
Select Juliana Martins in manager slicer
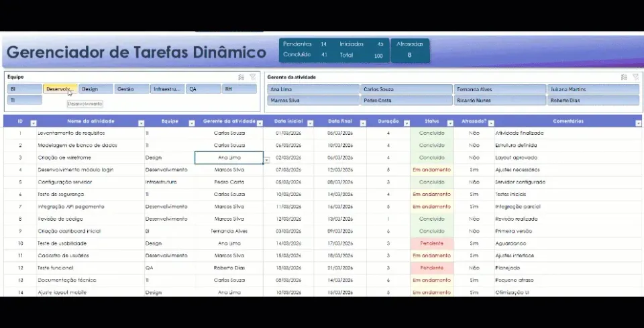pyautogui.click(x=593, y=89)
